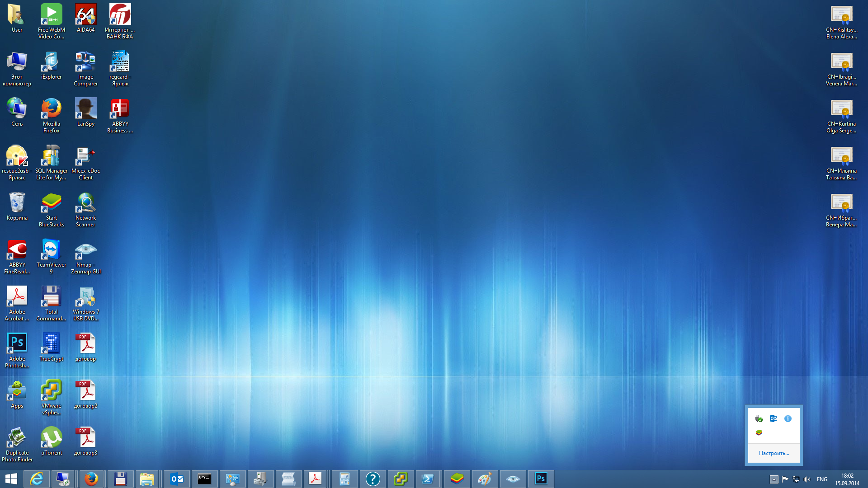868x488 pixels.
Task: Collapse the hidden tray icons arrow
Action: click(774, 479)
